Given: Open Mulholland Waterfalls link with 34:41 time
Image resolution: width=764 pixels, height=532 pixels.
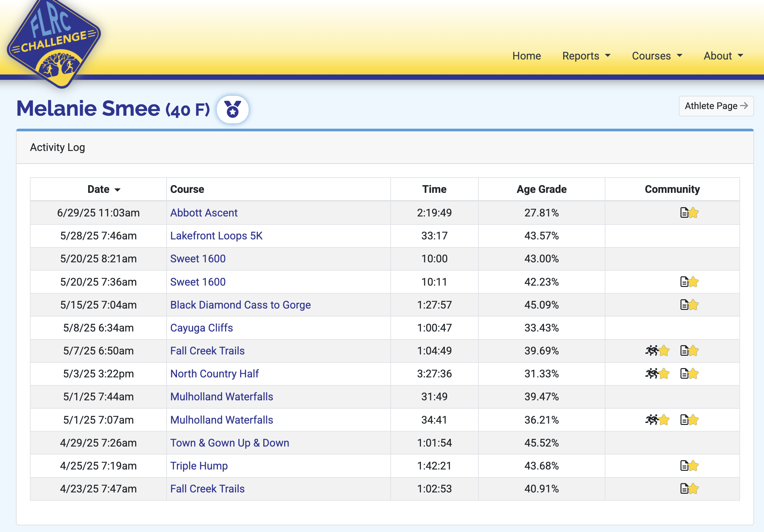Looking at the screenshot, I should click(222, 420).
